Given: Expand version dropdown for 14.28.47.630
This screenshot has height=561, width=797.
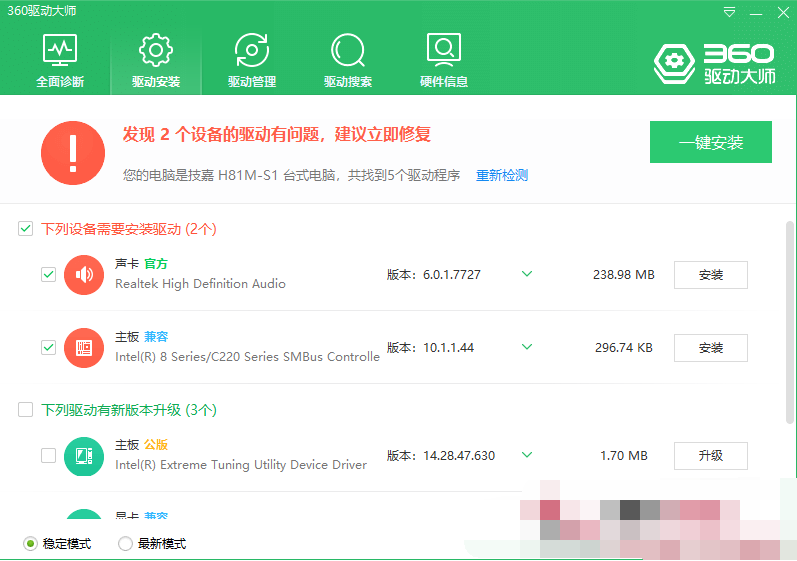Looking at the screenshot, I should [x=527, y=456].
